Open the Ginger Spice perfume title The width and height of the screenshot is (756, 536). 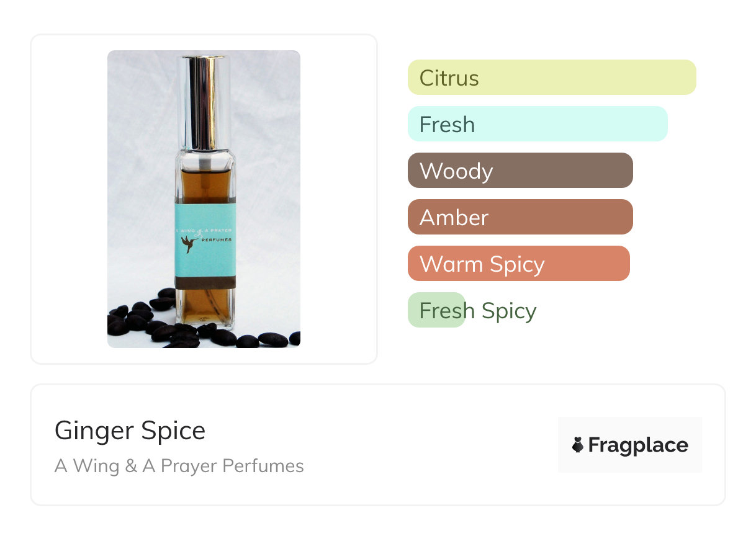coord(130,431)
